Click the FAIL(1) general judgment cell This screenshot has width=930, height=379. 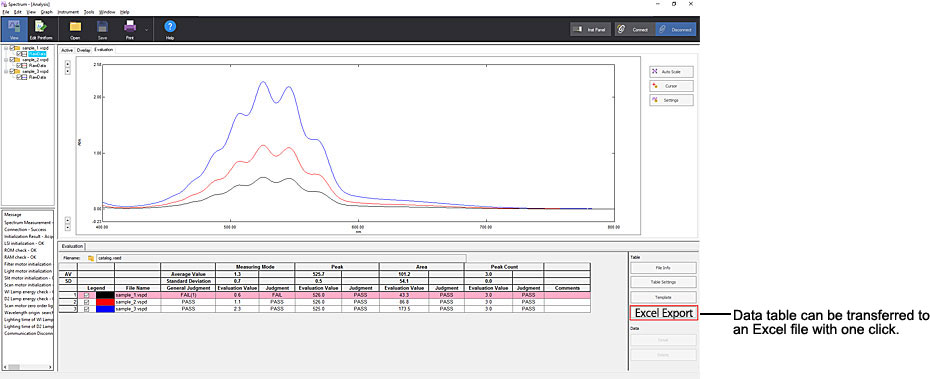point(188,295)
